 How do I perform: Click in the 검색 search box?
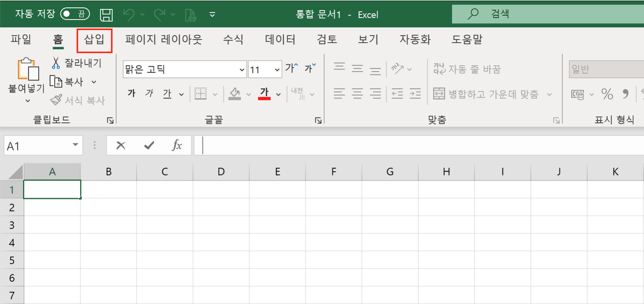[548, 14]
